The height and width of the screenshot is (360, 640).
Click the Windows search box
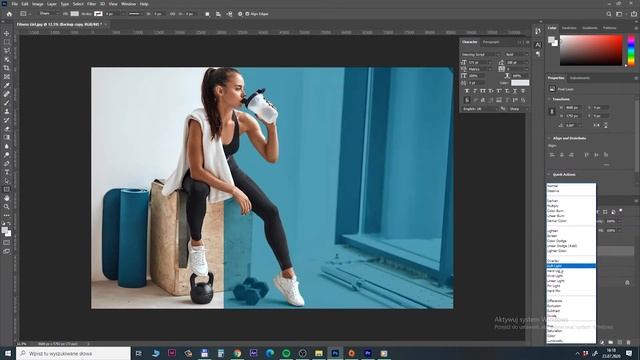point(73,353)
